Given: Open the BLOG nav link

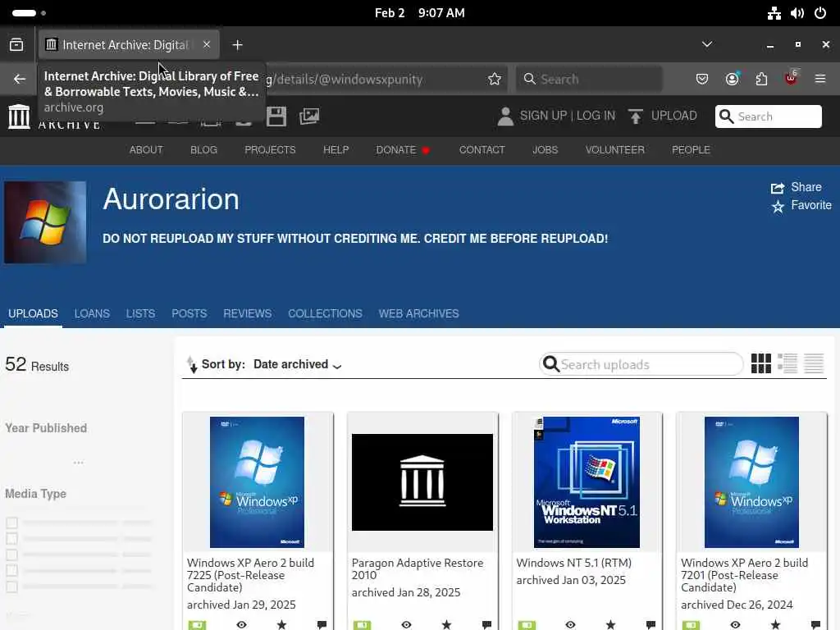Looking at the screenshot, I should pos(204,150).
